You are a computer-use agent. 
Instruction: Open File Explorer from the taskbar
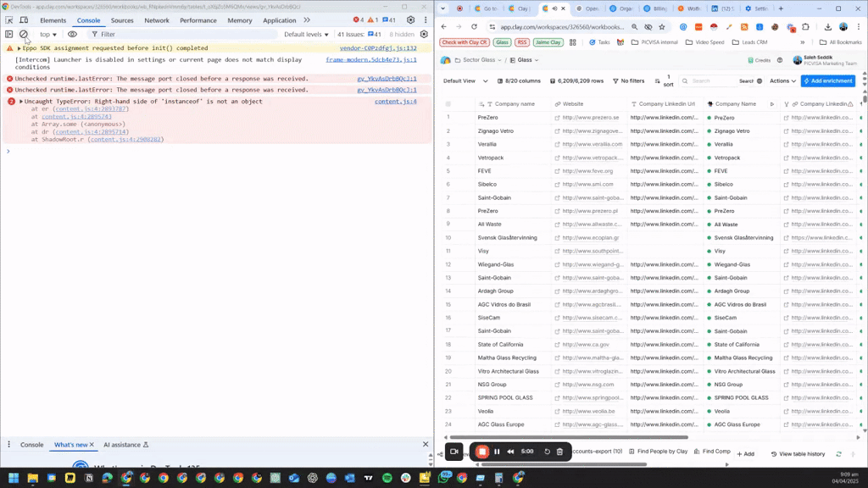pyautogui.click(x=33, y=478)
